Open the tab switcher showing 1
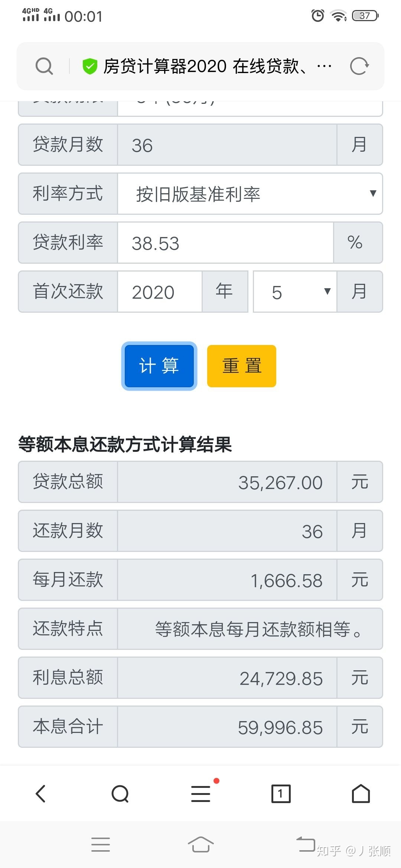Viewport: 401px width, 868px height. tap(281, 793)
